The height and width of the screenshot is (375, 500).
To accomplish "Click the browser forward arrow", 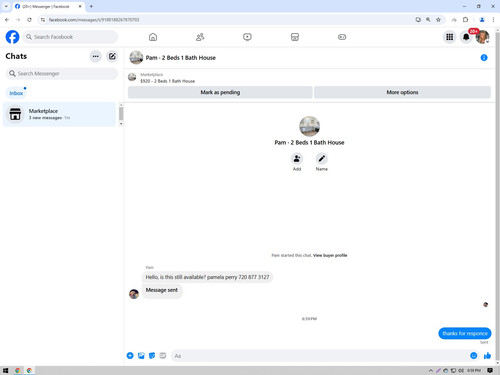I will [18, 20].
